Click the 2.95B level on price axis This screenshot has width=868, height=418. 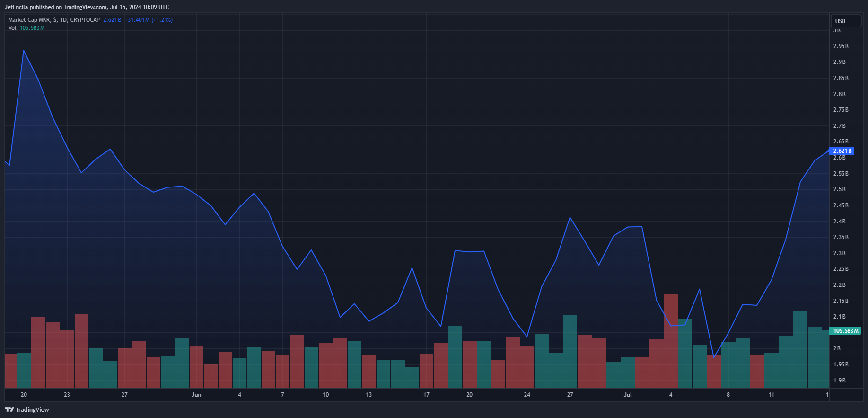coord(841,46)
